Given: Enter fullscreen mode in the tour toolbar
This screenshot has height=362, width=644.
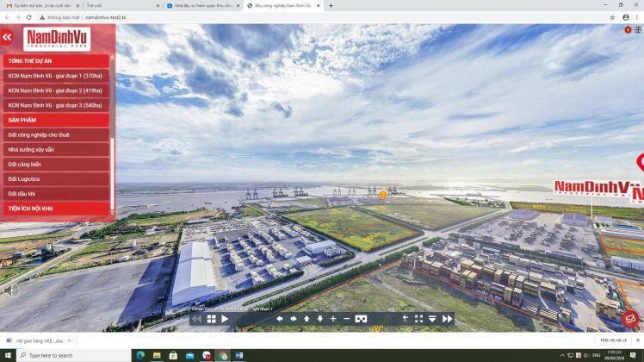Looking at the screenshot, I should tap(418, 319).
